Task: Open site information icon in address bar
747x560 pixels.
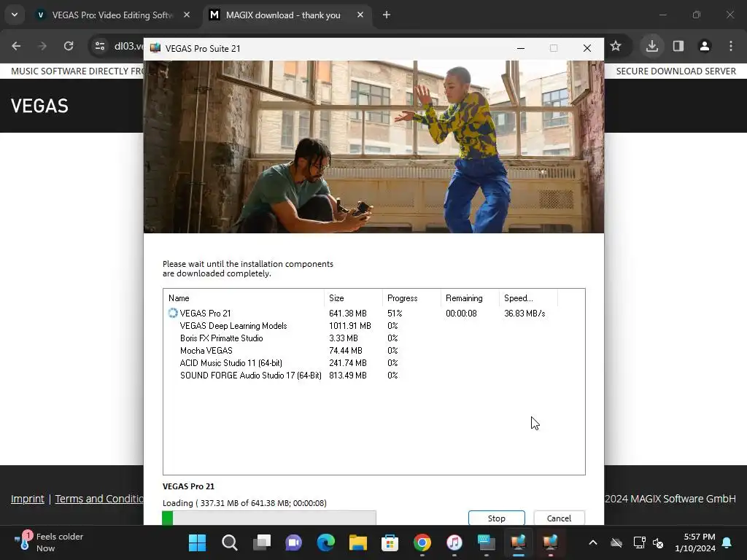Action: (100, 46)
